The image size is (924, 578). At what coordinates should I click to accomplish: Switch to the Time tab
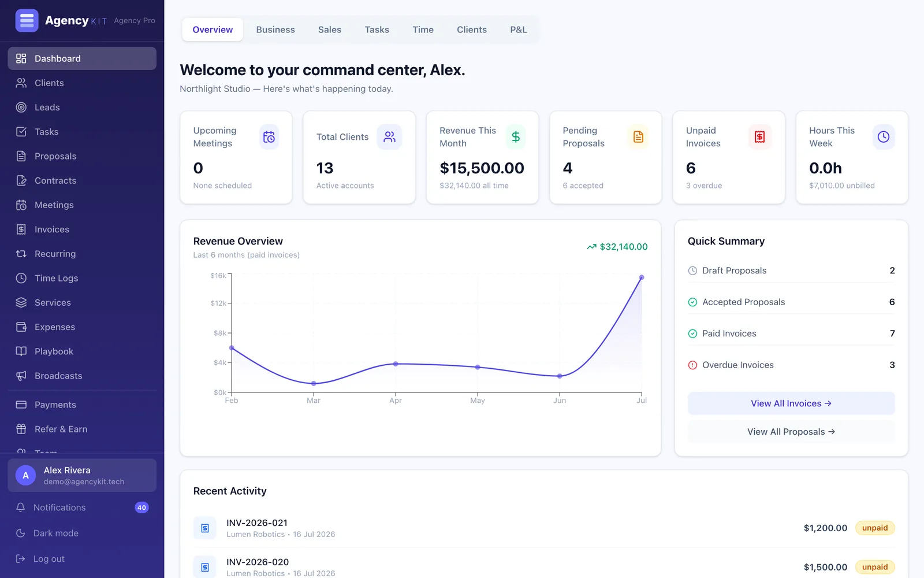pos(423,29)
